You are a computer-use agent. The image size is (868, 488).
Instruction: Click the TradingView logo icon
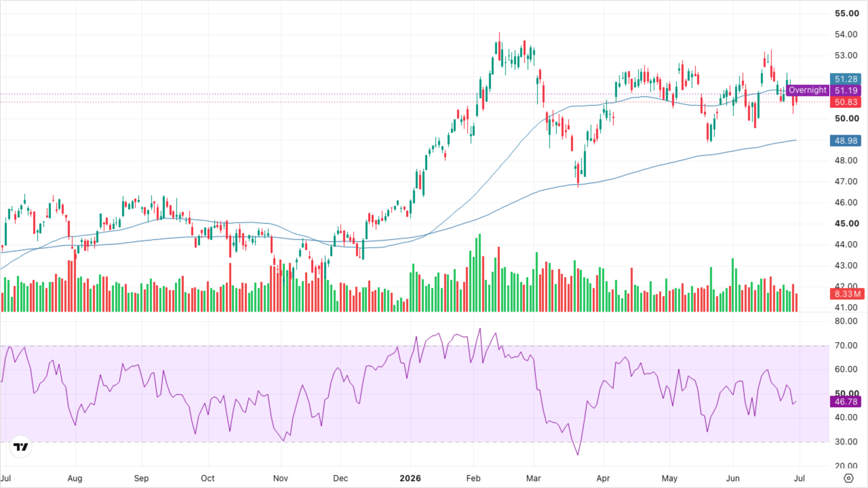point(21,447)
